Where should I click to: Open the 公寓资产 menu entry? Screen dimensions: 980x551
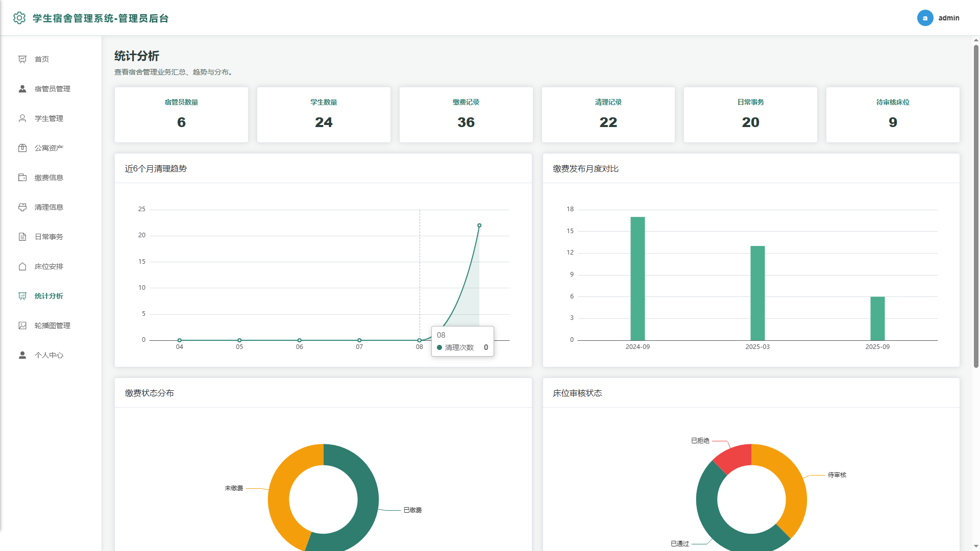click(x=51, y=148)
